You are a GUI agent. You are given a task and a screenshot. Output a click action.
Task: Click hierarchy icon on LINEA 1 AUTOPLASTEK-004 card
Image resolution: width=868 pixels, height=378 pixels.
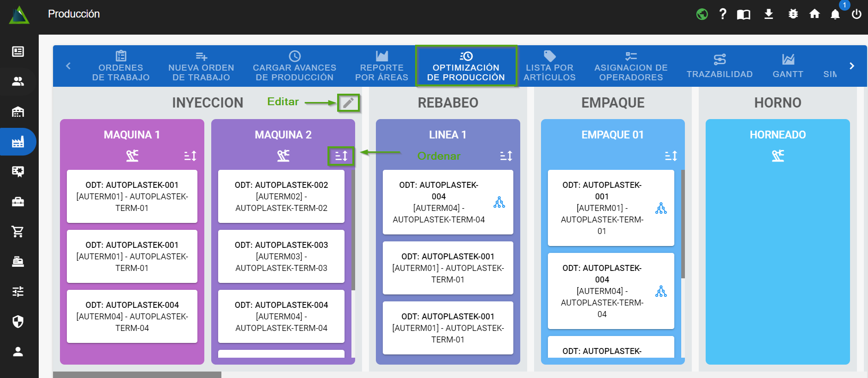[x=499, y=202]
